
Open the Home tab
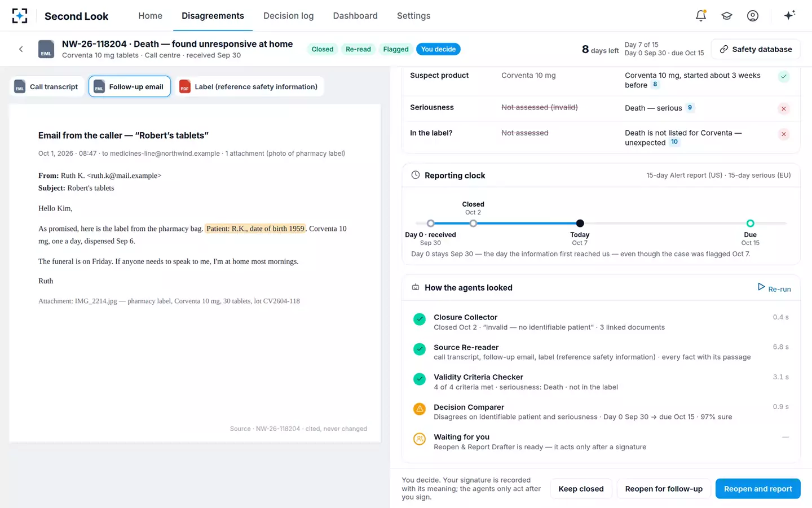coord(151,16)
